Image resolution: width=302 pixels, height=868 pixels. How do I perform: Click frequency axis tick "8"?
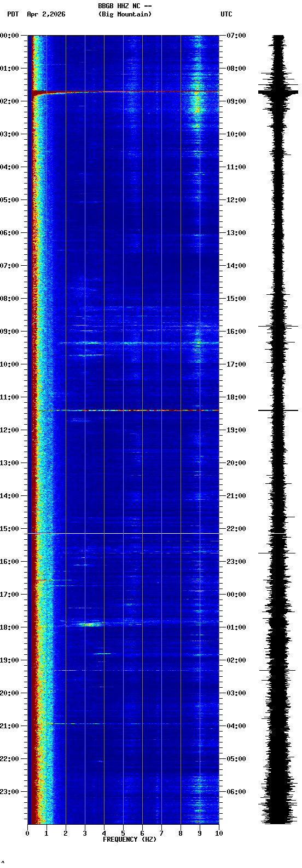181,833
